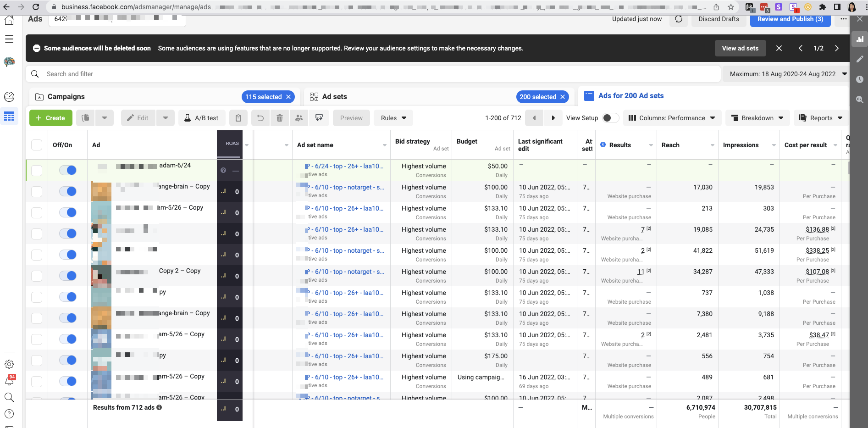Switch to the Campaigns tab
The width and height of the screenshot is (868, 428).
(66, 97)
